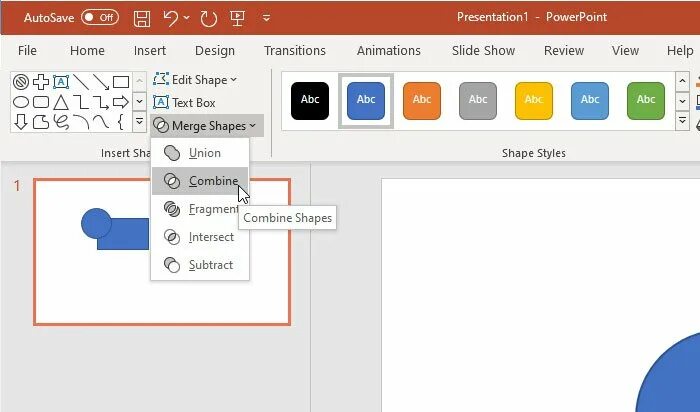Apply the black Abc shape style
700x412 pixels.
pos(310,101)
